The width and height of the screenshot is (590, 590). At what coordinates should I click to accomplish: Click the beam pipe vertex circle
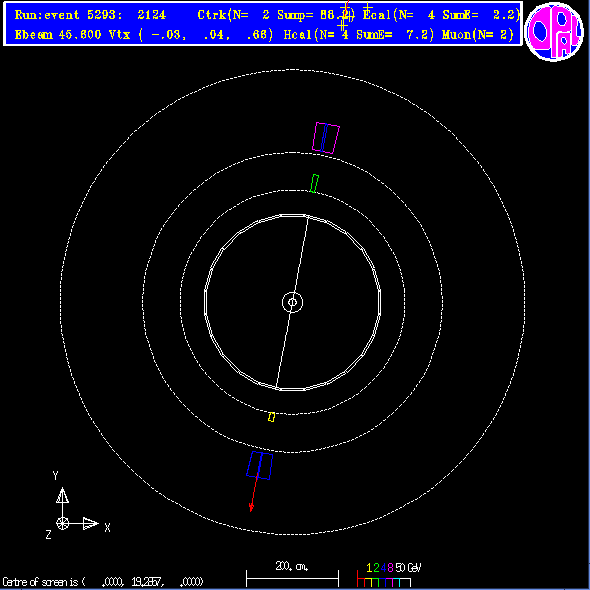[x=292, y=302]
